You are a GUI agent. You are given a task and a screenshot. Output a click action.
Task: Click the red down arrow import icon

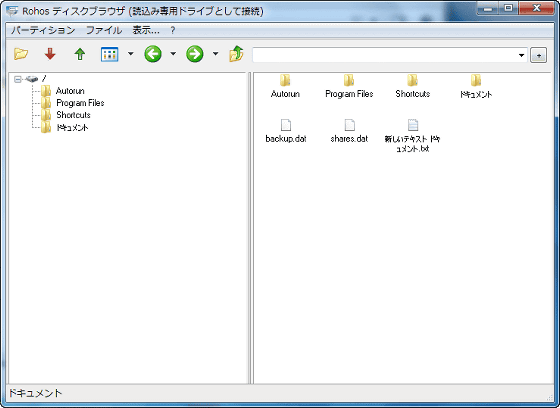[x=50, y=54]
